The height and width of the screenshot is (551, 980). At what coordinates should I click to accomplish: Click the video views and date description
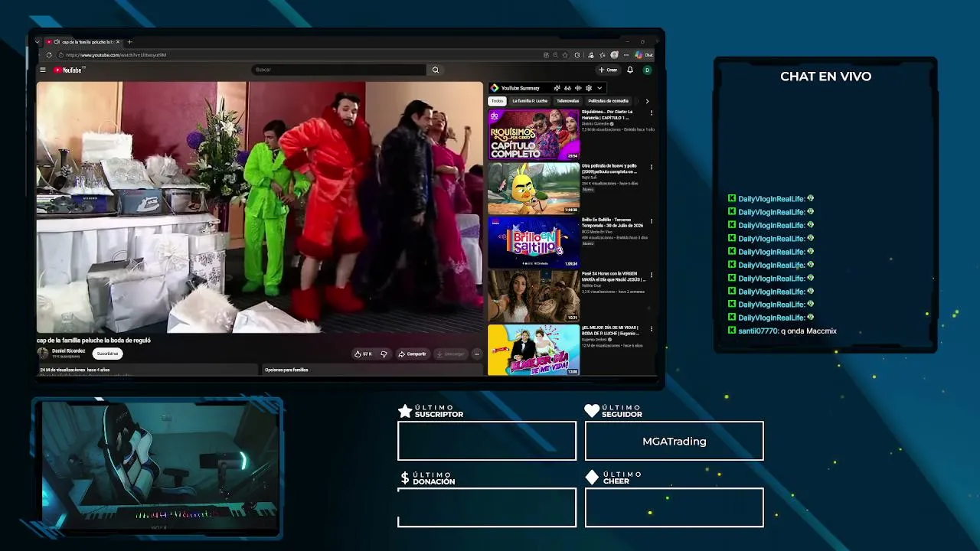pyautogui.click(x=75, y=370)
